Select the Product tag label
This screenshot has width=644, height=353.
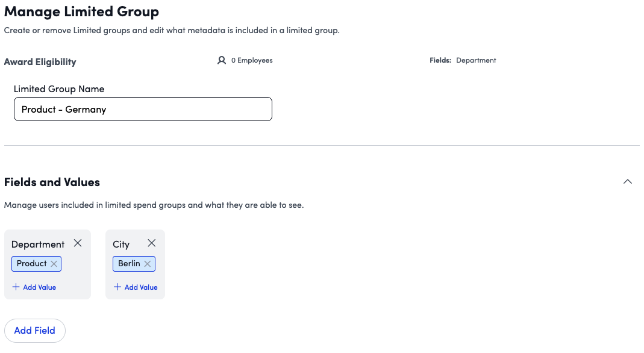pyautogui.click(x=31, y=264)
